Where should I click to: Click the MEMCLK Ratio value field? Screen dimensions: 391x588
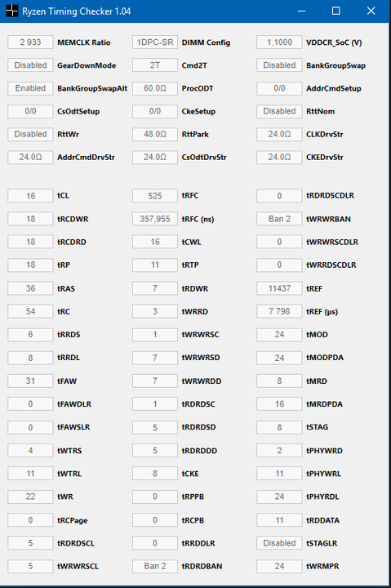pyautogui.click(x=30, y=42)
